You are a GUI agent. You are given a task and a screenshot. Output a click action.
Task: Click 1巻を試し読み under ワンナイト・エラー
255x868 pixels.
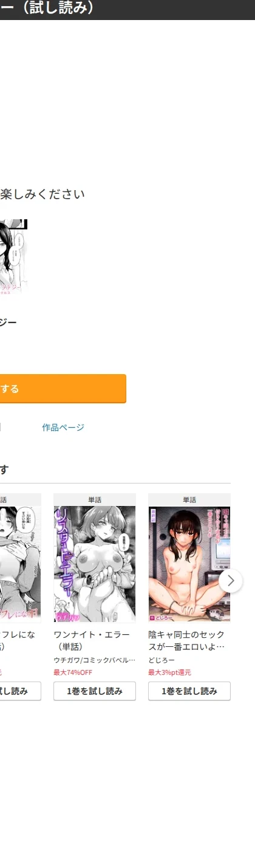click(95, 691)
